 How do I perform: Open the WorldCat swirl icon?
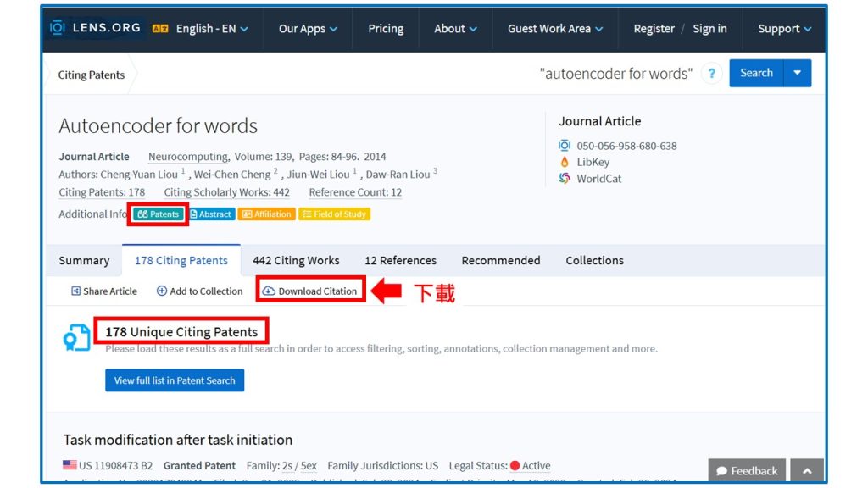(564, 178)
